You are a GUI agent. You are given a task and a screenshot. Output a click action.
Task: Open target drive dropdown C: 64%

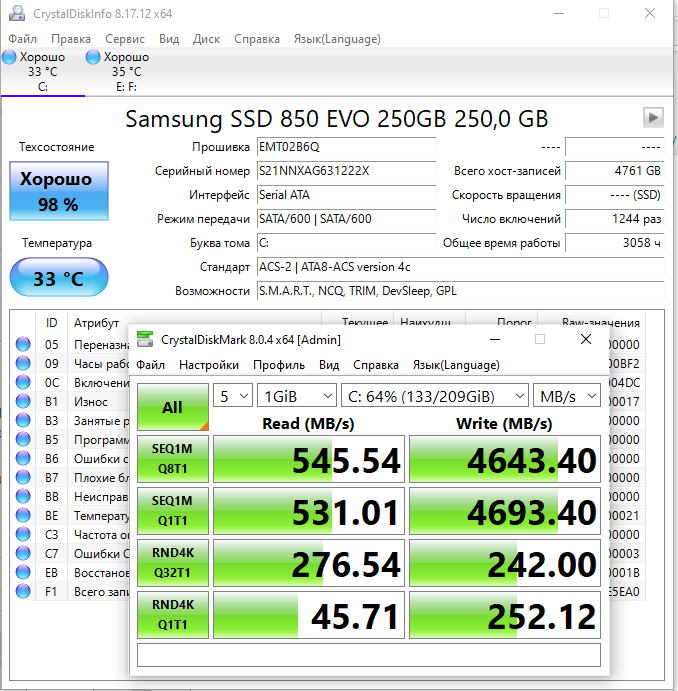point(434,396)
